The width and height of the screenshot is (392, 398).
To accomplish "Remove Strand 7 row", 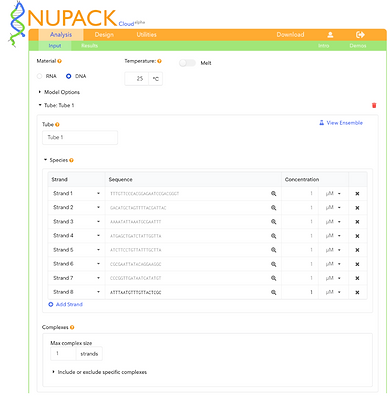I will tap(357, 278).
